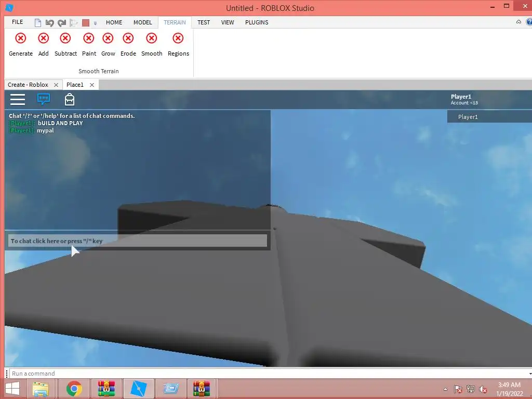Switch to the ROBLOX Studio taskbar icon
The width and height of the screenshot is (532, 399).
[x=138, y=389]
